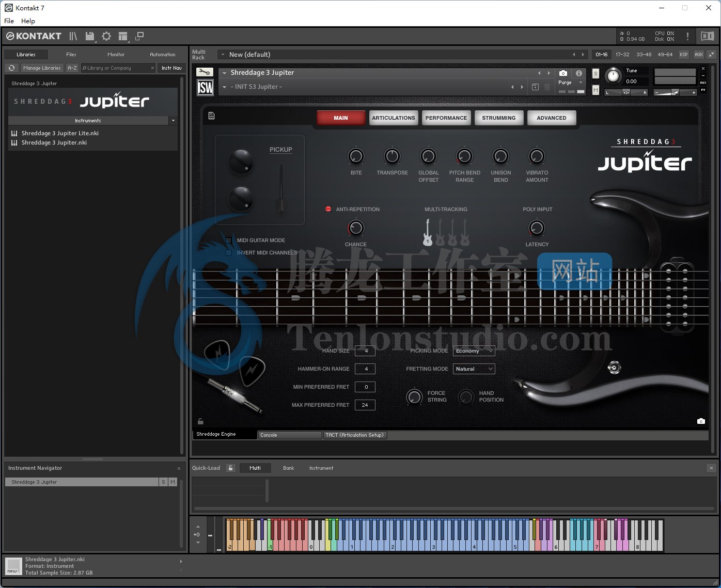Open INIT S3 Jupiter snapshot dropdown
This screenshot has height=588, width=721.
click(225, 87)
